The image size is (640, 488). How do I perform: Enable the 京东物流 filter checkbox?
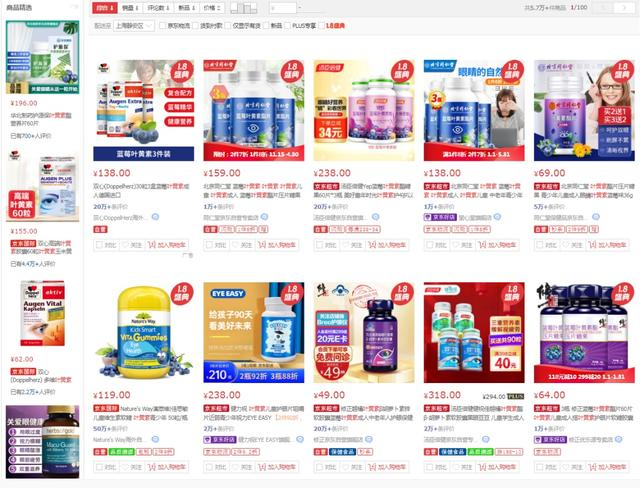[162, 26]
